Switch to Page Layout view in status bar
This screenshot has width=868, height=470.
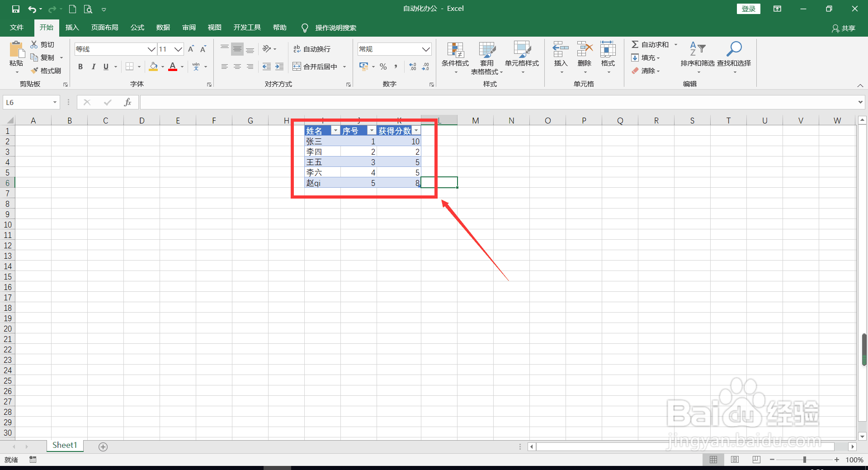tap(735, 460)
